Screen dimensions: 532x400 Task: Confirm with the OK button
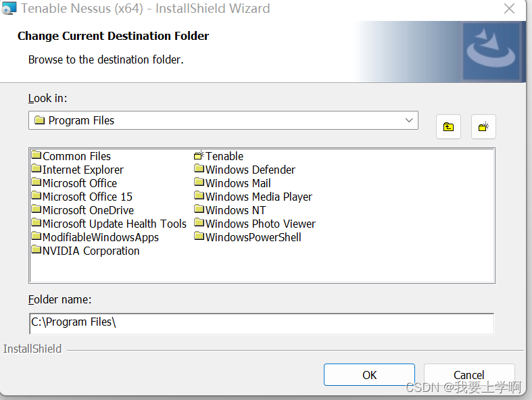click(x=369, y=375)
